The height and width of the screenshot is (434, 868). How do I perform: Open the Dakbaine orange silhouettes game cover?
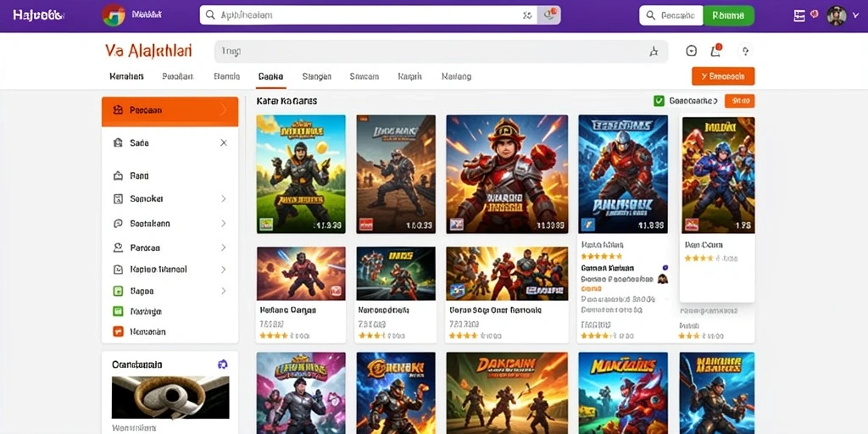[x=507, y=393]
